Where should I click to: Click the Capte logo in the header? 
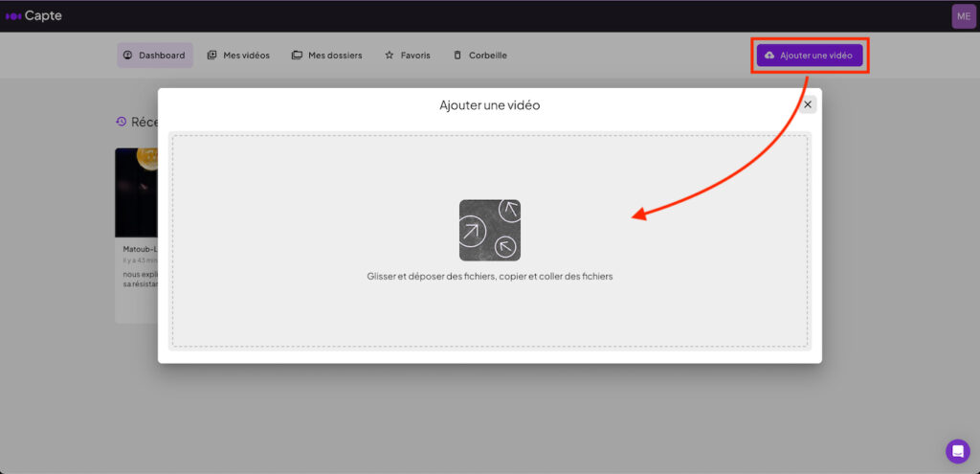click(x=33, y=15)
